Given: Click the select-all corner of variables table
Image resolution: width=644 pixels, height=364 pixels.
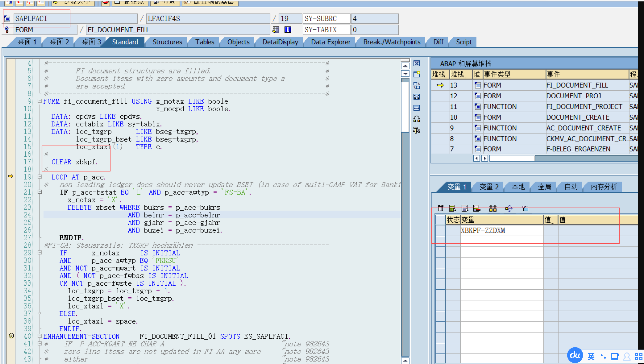Looking at the screenshot, I should (440, 220).
